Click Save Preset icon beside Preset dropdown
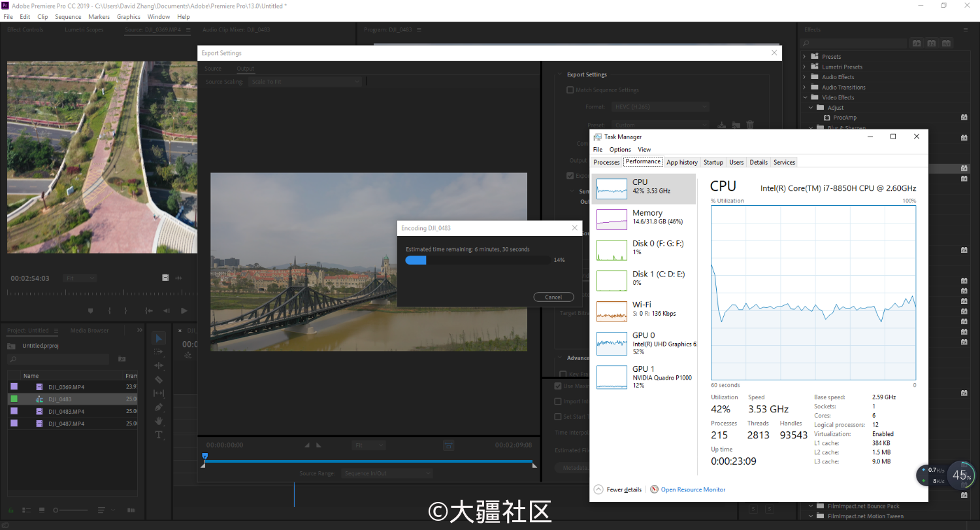The width and height of the screenshot is (980, 530). [x=722, y=125]
